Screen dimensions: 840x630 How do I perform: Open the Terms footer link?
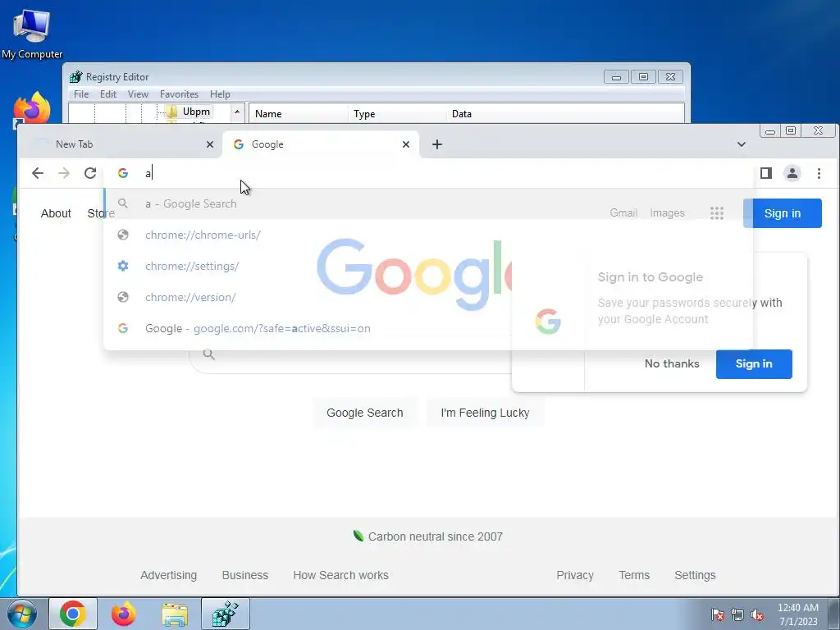pos(634,575)
